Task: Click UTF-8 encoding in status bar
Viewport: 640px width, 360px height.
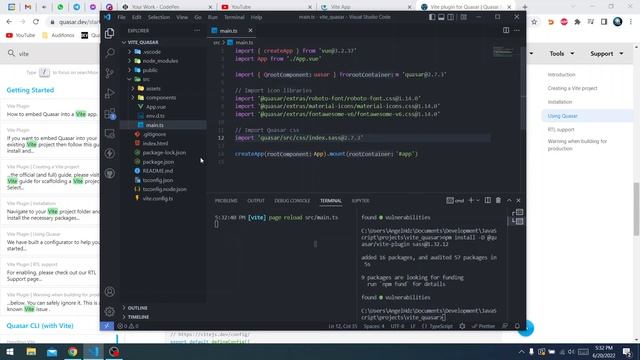Action: point(397,326)
